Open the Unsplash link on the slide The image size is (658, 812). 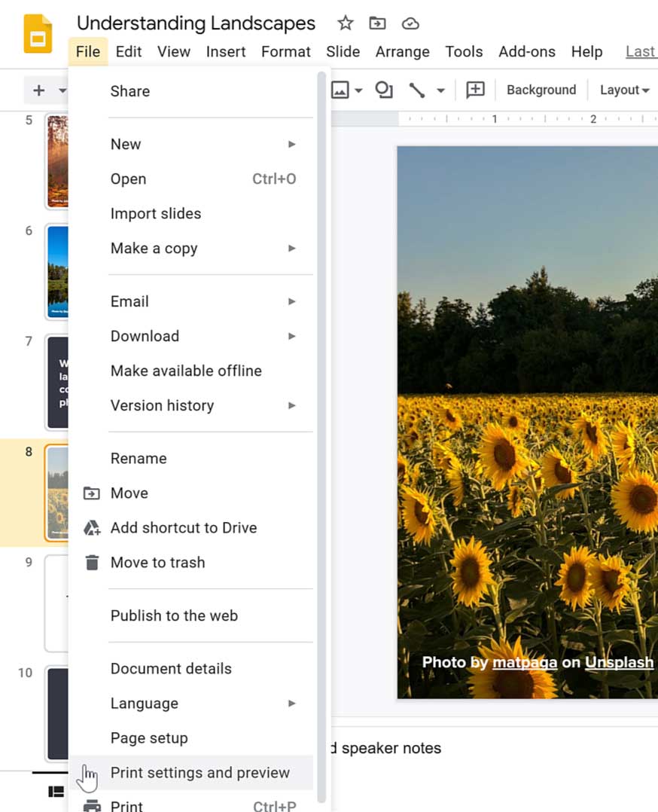(619, 662)
